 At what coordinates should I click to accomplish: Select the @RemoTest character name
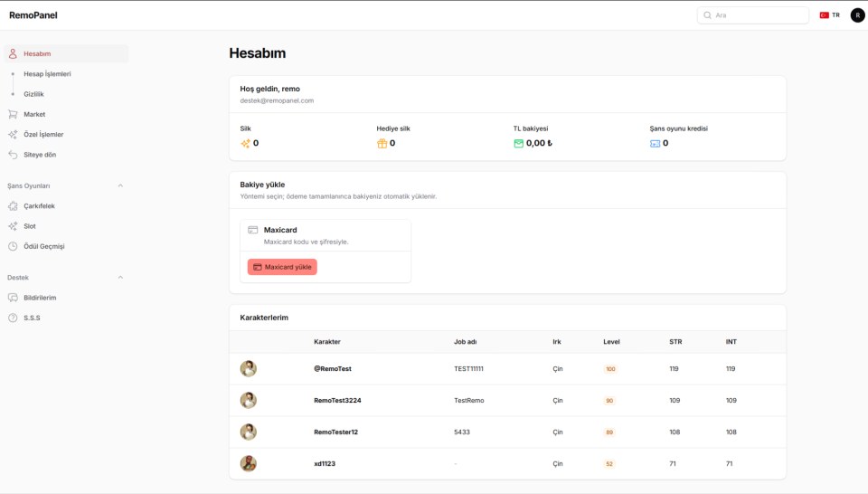(x=333, y=369)
